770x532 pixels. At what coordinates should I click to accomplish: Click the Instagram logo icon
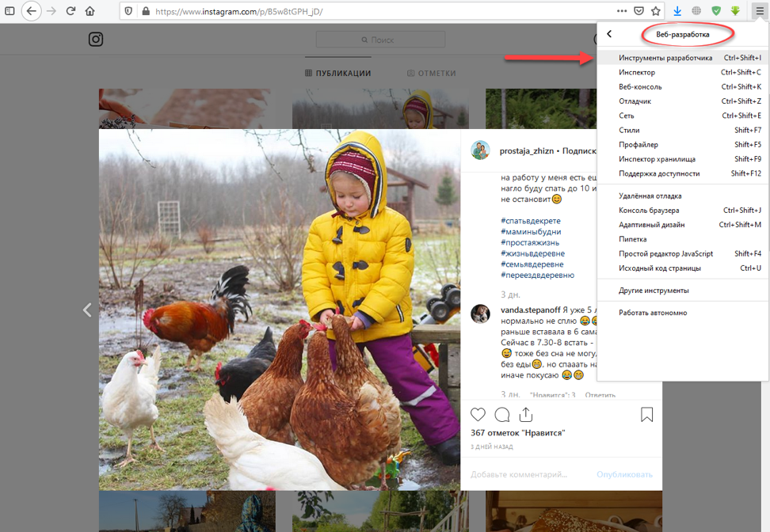96,40
